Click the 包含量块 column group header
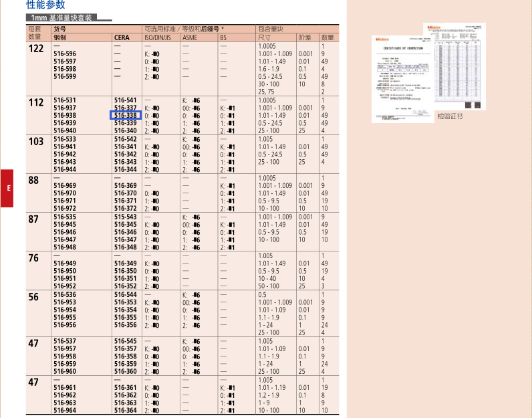532x418 pixels. coord(271,29)
